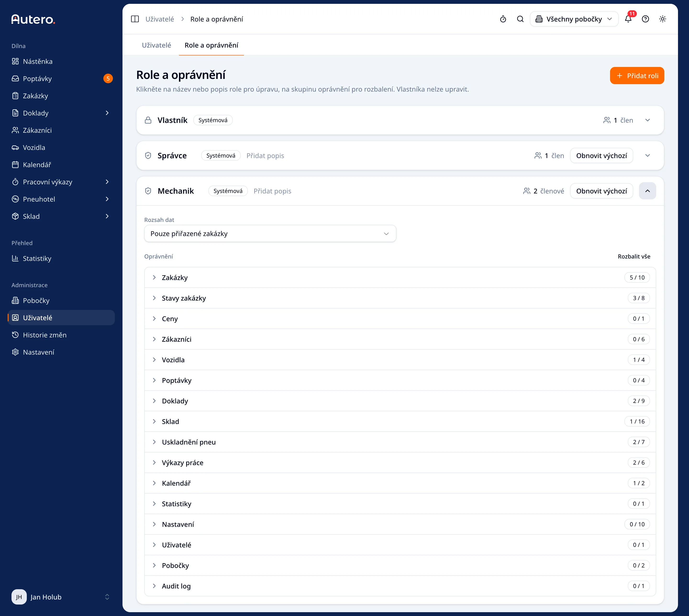Open Historie změn in the sidebar
Screen dimensions: 689x616
[x=61, y=335]
